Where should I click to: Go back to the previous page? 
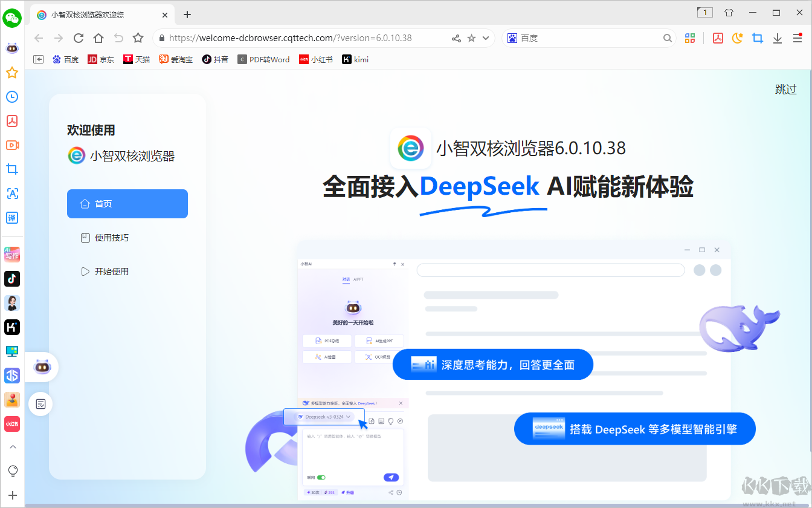pos(39,38)
